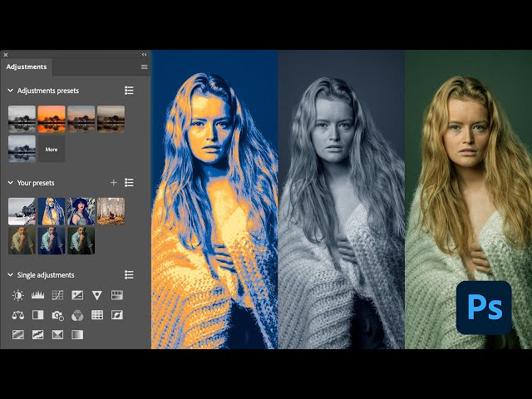Apply the preset thumbnail beside More
Image resolution: width=532 pixels, height=399 pixels.
point(22,150)
